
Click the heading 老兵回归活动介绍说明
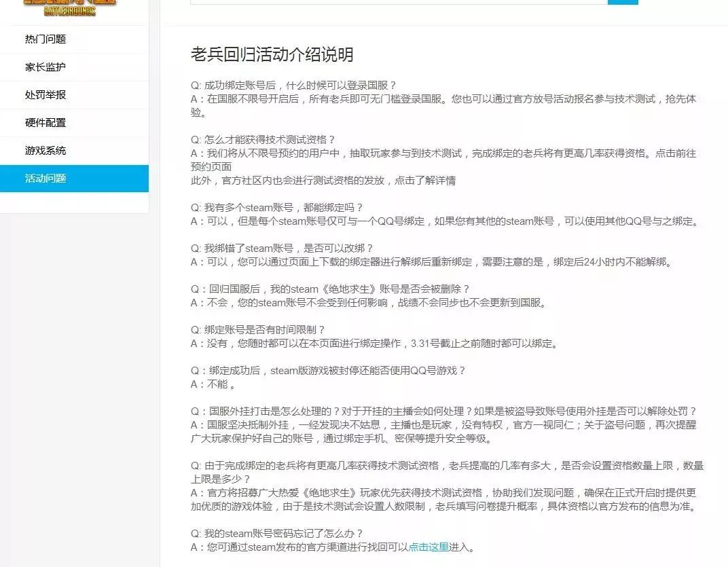[x=272, y=54]
